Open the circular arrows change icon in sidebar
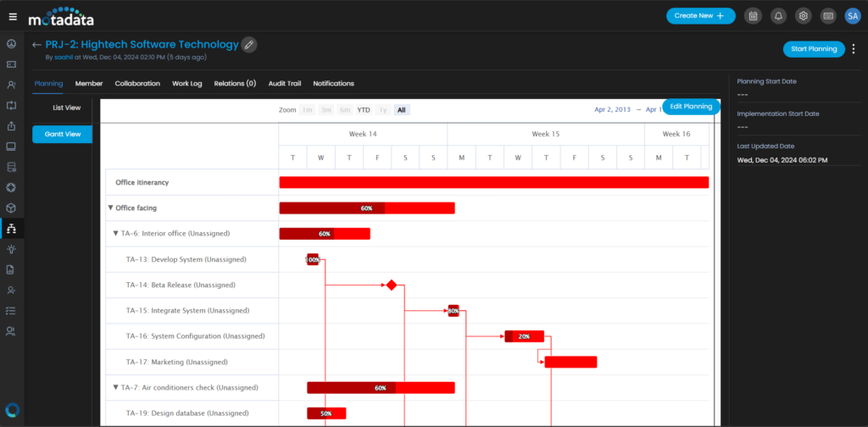Image resolution: width=868 pixels, height=427 pixels. 11,105
